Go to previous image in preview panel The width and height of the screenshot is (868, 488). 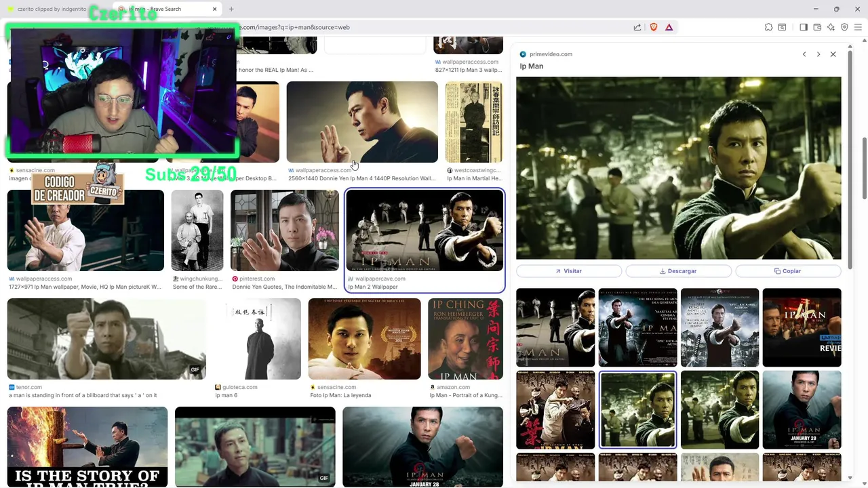point(804,54)
